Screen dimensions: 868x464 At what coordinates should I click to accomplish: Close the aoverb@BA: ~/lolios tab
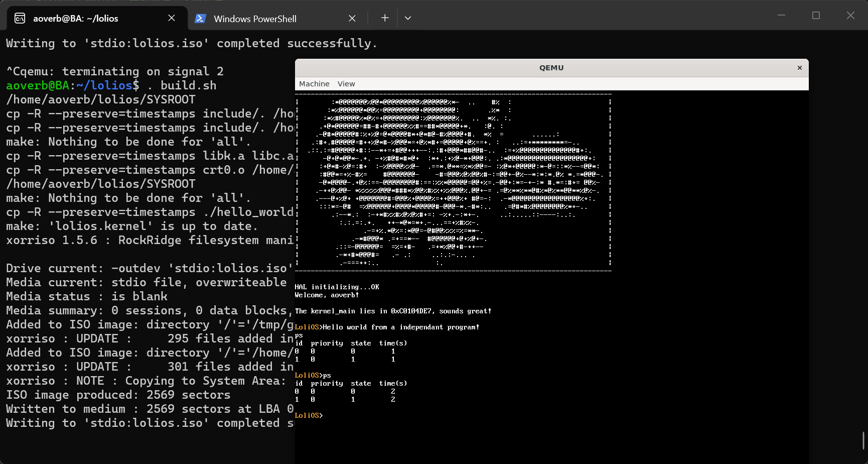coord(172,18)
